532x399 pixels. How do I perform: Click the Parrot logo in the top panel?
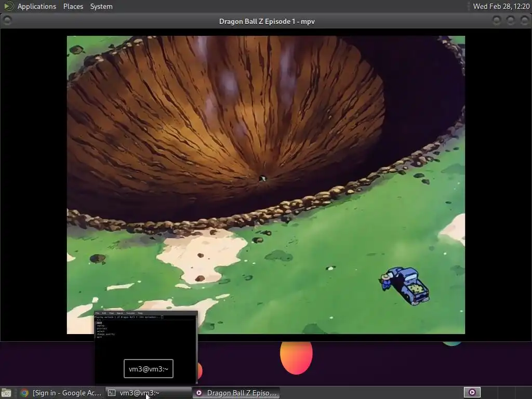(x=8, y=6)
